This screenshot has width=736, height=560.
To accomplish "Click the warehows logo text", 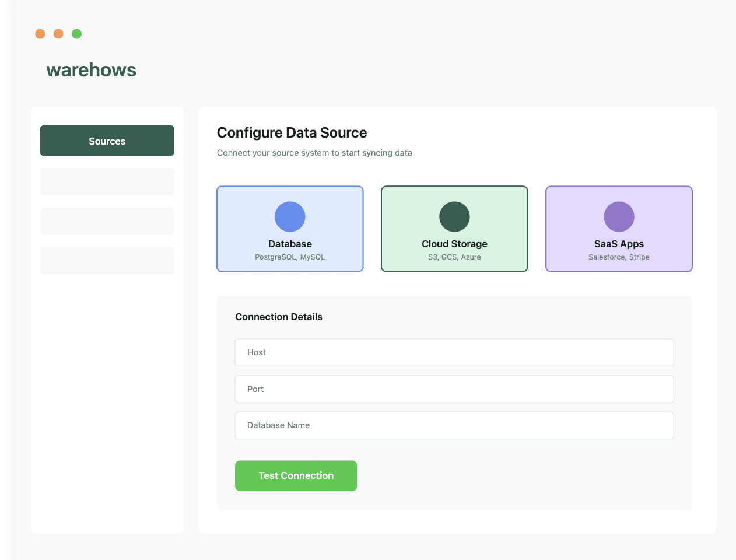I will point(92,70).
